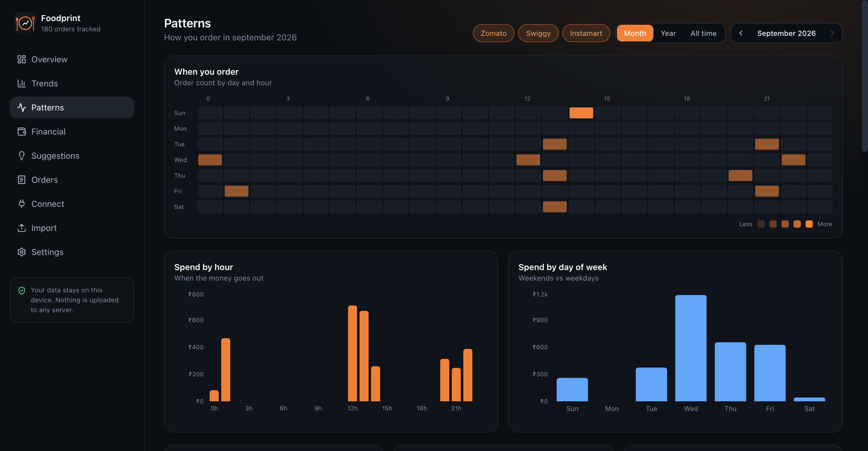Click the Tuesday 21h heatmap cell
This screenshot has height=451, width=868.
coord(766,144)
